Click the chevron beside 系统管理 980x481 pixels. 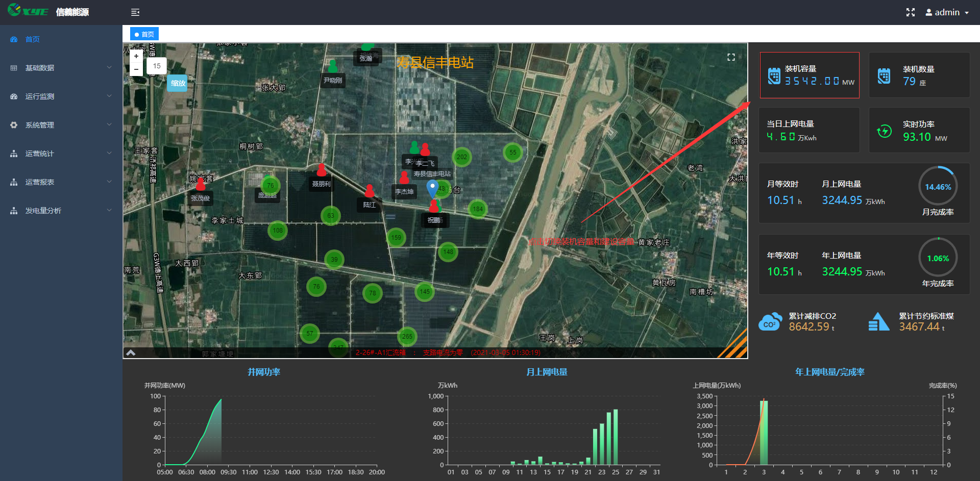click(x=109, y=124)
